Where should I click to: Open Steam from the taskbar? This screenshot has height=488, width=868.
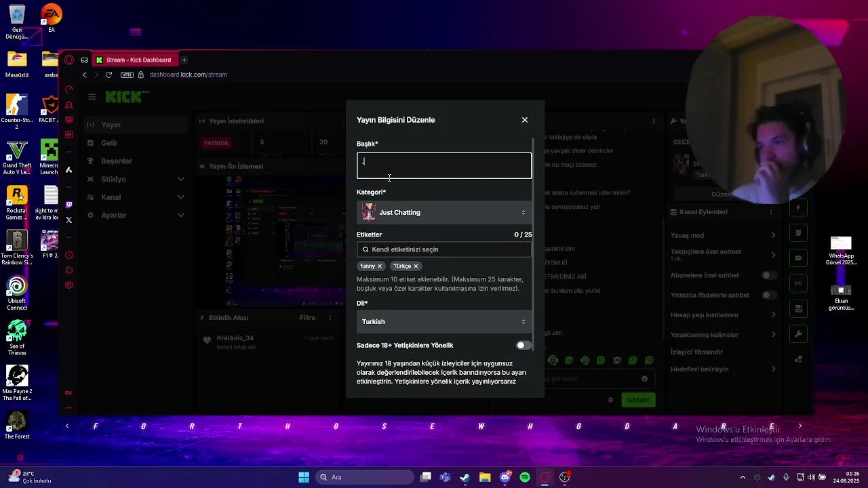[x=465, y=477]
